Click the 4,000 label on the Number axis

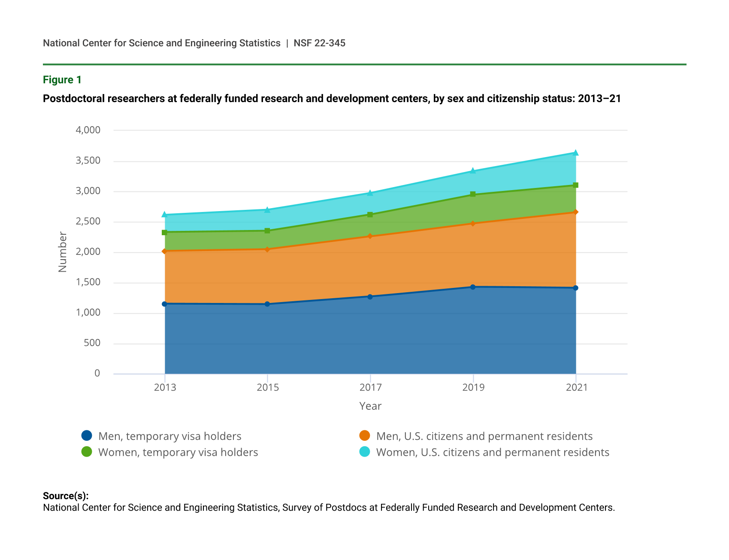pyautogui.click(x=88, y=130)
